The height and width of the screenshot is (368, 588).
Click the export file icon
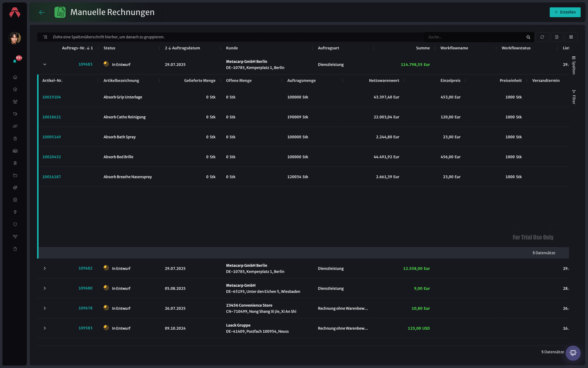point(557,37)
